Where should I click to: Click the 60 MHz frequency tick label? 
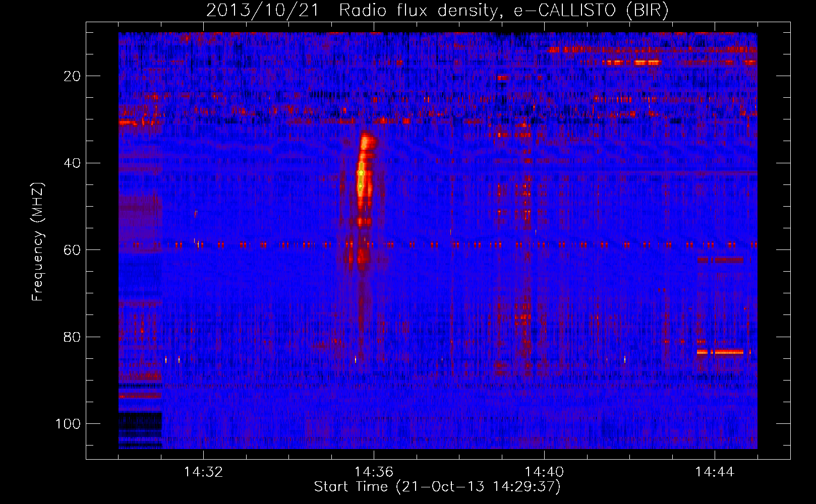[72, 250]
